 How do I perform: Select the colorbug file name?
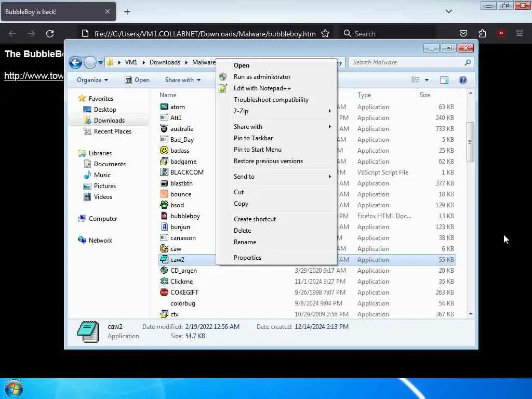coord(182,303)
